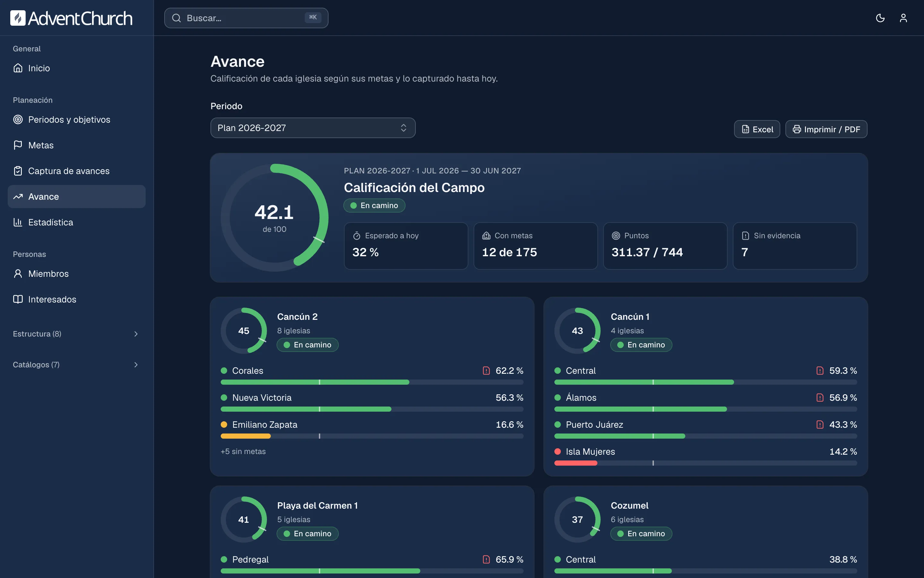Click the Puntos target icon
Viewport: 924px width, 578px height.
616,236
